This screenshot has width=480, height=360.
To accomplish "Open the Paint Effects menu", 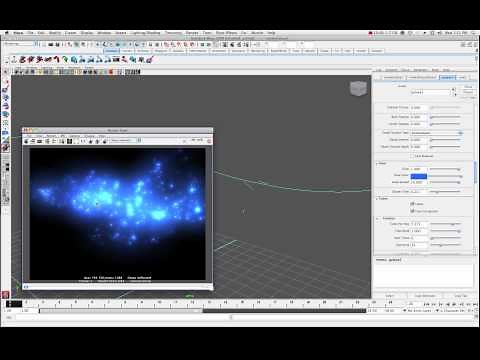I will [x=226, y=33].
